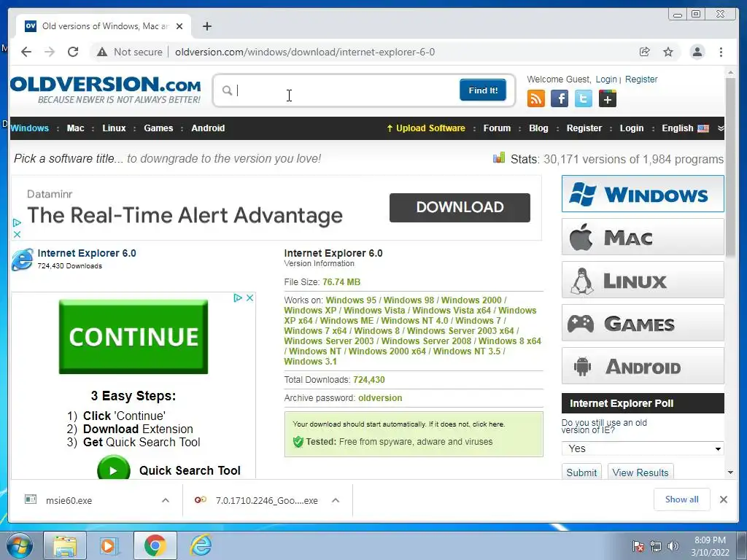Screen dimensions: 747x560
Task: Click the top Register link near Welcome Guest
Action: point(640,79)
